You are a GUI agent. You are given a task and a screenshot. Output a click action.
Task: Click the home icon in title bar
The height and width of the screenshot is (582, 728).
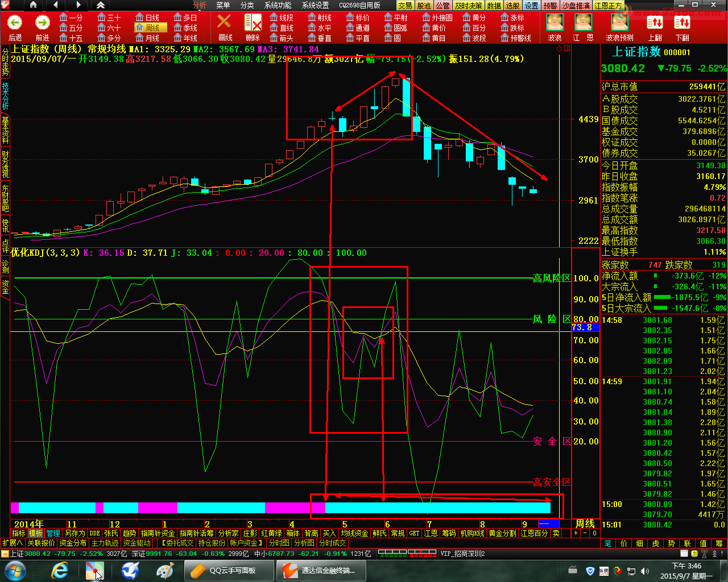(33, 5)
